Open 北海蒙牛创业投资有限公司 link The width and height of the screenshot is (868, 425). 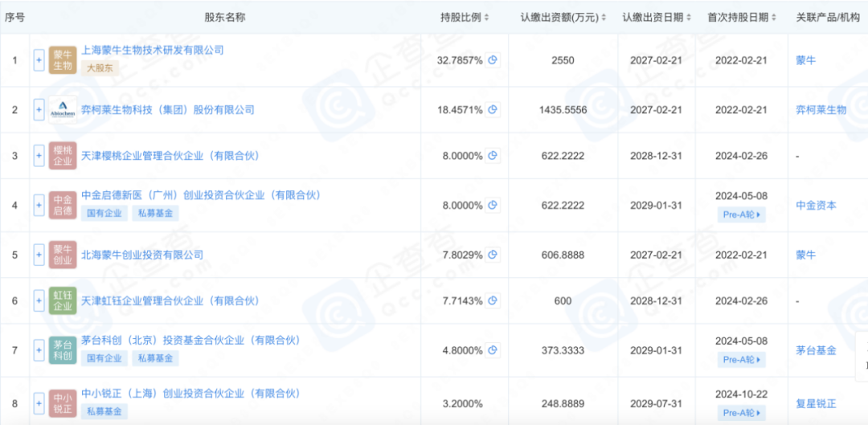(142, 255)
